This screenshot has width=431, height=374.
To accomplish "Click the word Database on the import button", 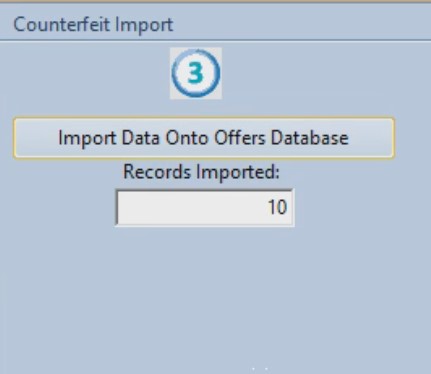I will coord(310,138).
